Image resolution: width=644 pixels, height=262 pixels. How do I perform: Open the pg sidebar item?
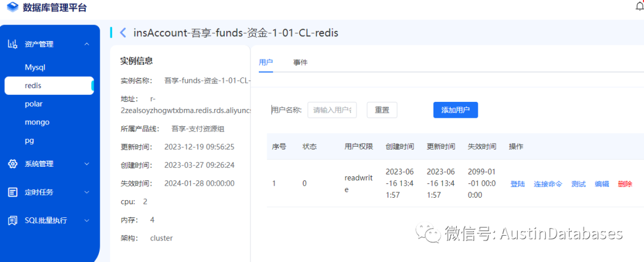pyautogui.click(x=29, y=141)
